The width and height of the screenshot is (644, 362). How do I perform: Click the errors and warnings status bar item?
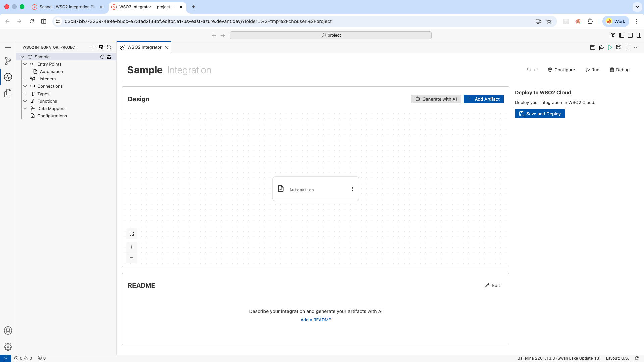(x=23, y=358)
